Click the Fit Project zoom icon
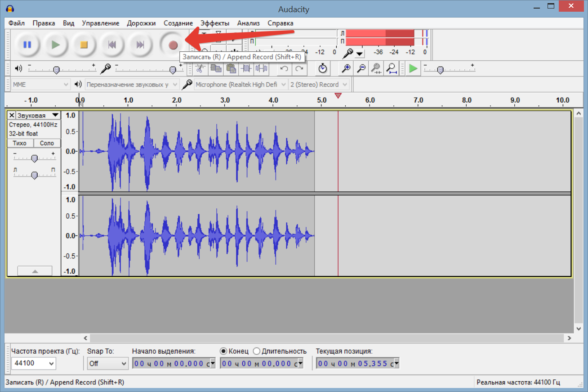Screen dimensions: 588x392 click(x=392, y=68)
